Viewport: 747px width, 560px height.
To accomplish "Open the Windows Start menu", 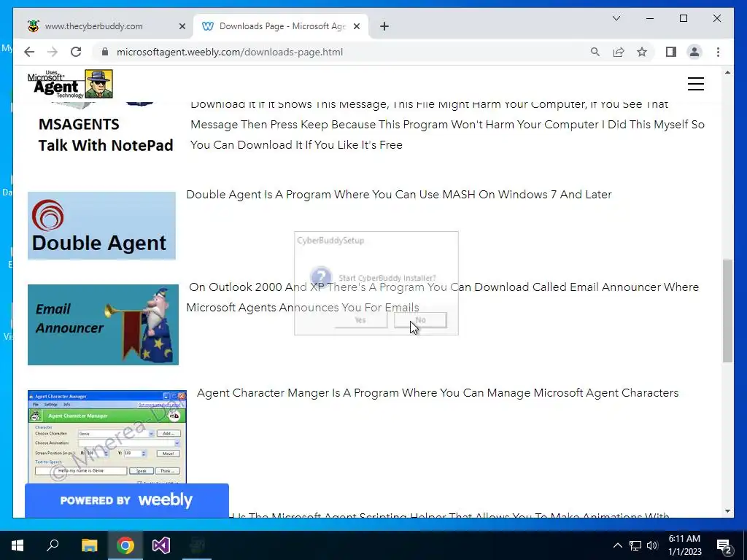I will (18, 545).
